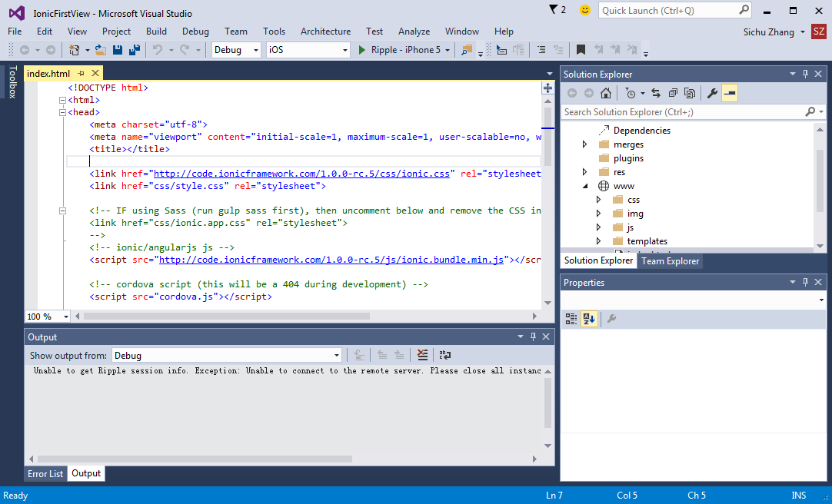Pin the Solution Explorer panel
The height and width of the screenshot is (504, 832).
coord(805,75)
